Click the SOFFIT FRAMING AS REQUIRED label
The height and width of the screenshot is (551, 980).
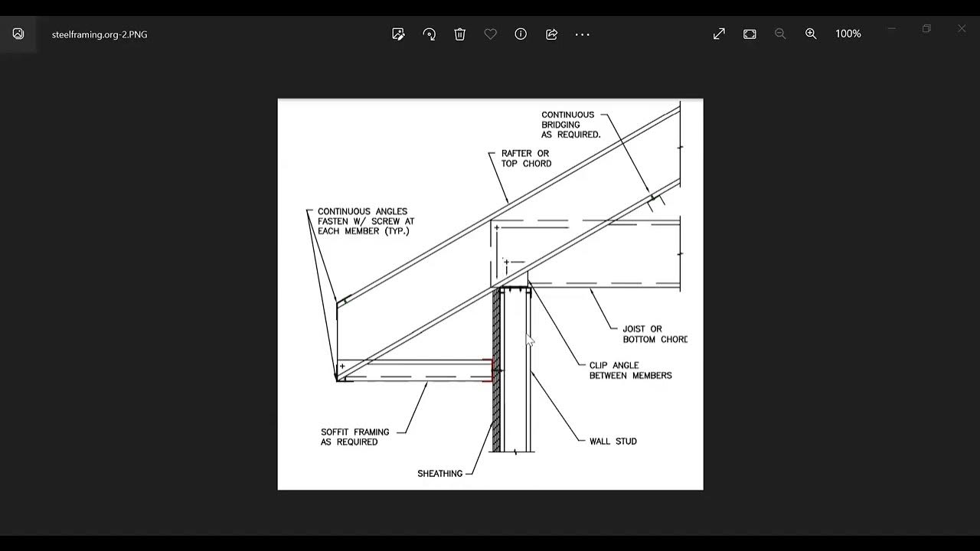(x=354, y=437)
